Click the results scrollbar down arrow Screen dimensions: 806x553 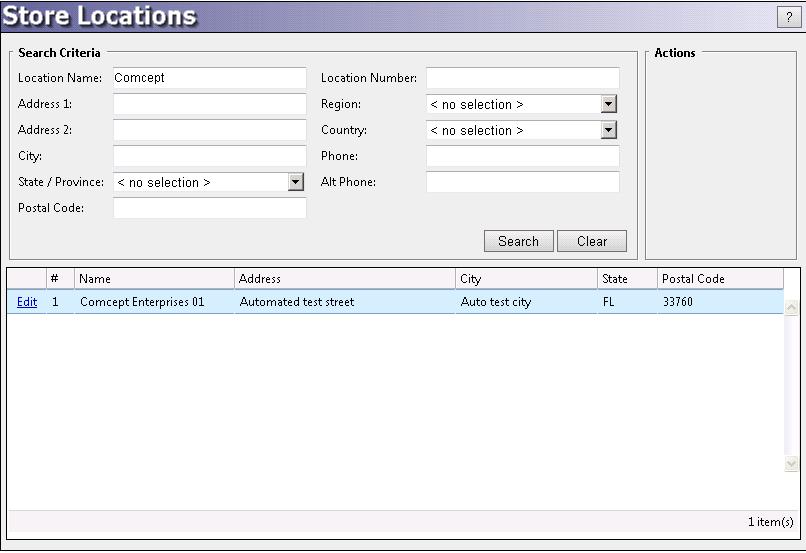point(791,463)
